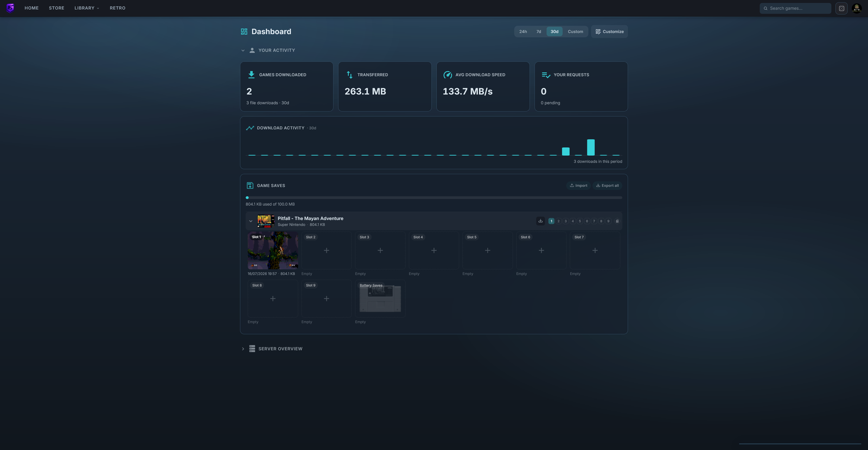Select save slot number 7 indicator
Screen dimensions: 868x450
pyautogui.click(x=594, y=221)
